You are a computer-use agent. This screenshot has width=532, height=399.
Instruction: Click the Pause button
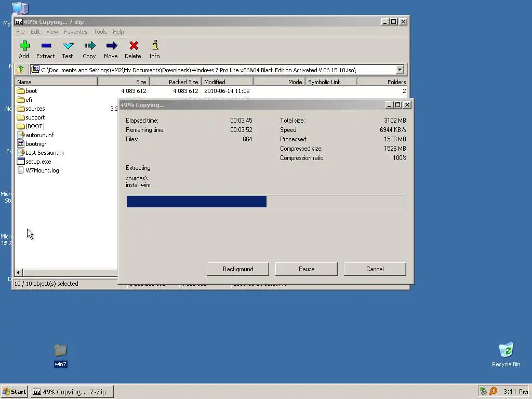307,269
